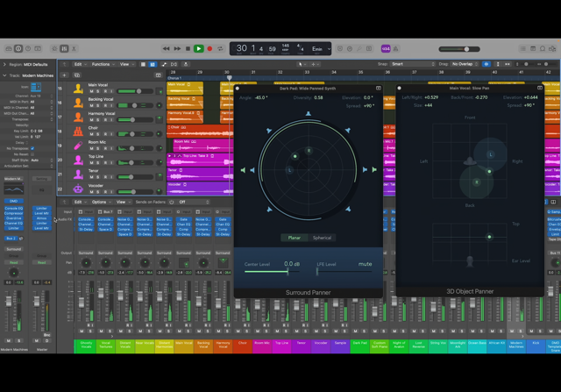Open the Editors scissors icon
Screen dimensions: 561x392
(74, 49)
